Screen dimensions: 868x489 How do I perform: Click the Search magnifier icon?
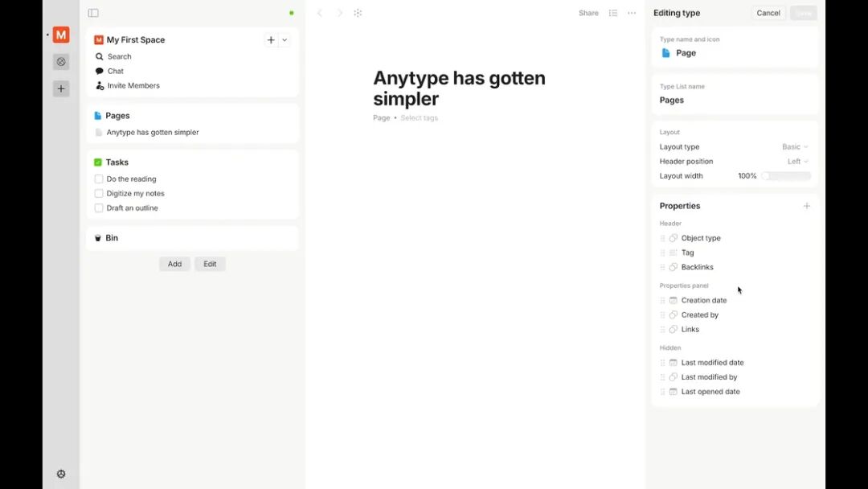tap(100, 56)
